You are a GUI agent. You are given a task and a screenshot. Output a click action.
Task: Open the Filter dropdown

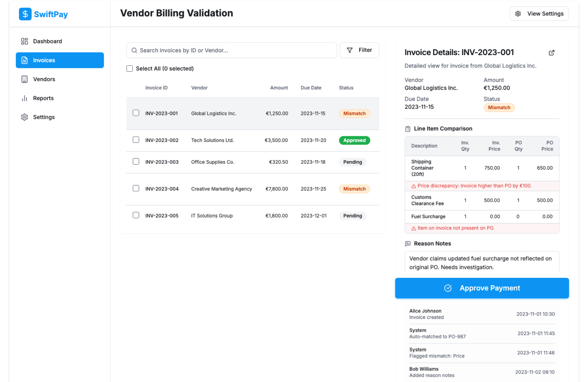coord(359,50)
